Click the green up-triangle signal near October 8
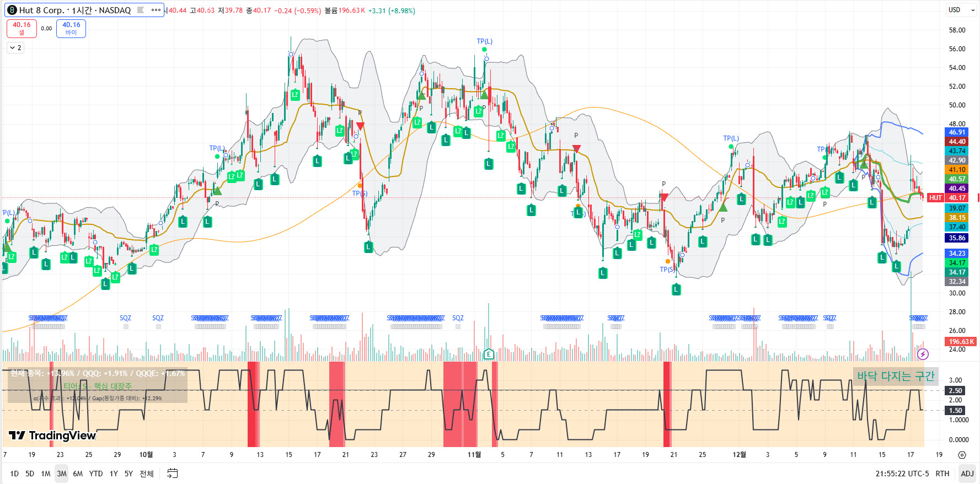This screenshot has width=980, height=484. point(217,191)
